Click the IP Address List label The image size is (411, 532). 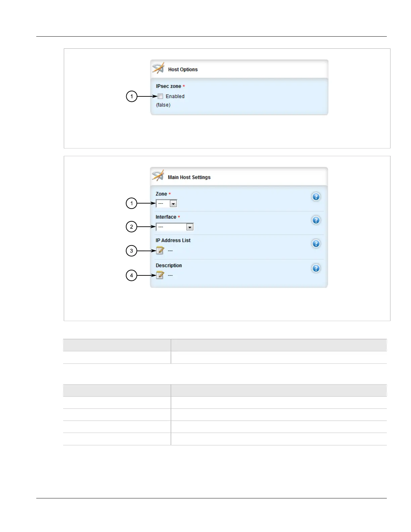point(173,240)
